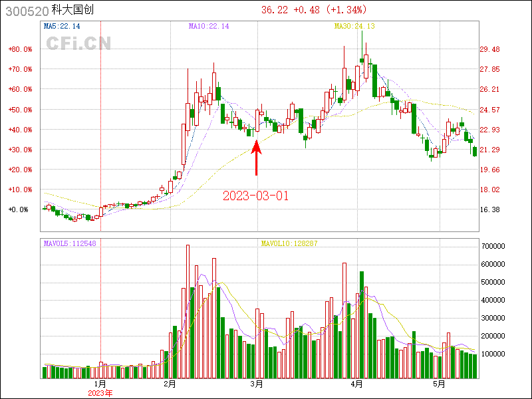Select the MA30:24.13 indicator label
The width and height of the screenshot is (532, 399).
[x=354, y=26]
